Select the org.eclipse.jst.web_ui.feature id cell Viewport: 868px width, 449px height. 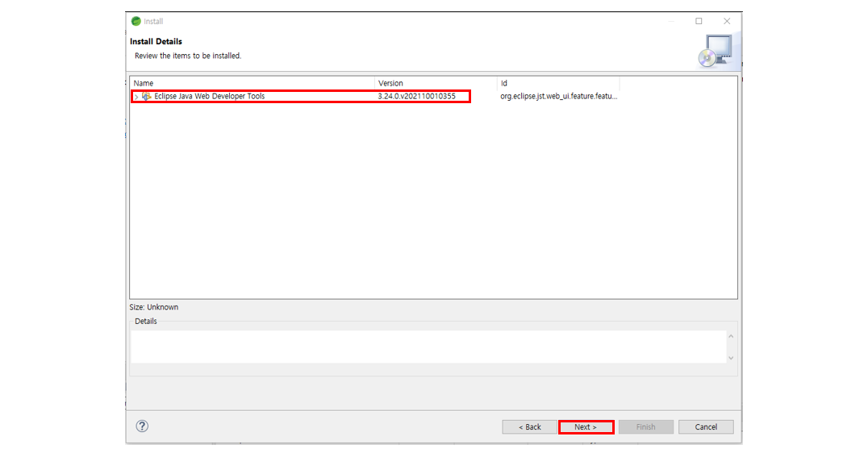(x=558, y=96)
